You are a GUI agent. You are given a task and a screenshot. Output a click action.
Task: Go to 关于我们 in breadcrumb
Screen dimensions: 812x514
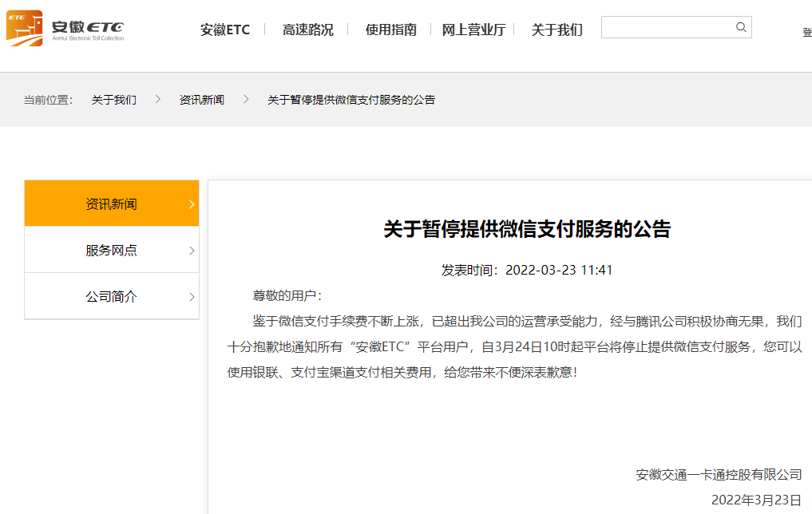[x=114, y=100]
